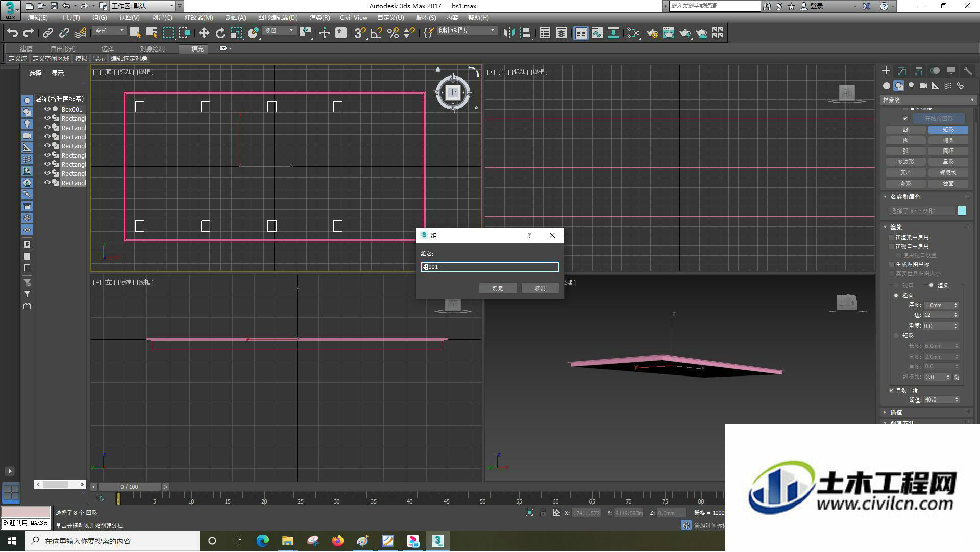The height and width of the screenshot is (552, 980).
Task: Click the Bind to Space Warp icon
Action: (x=81, y=33)
